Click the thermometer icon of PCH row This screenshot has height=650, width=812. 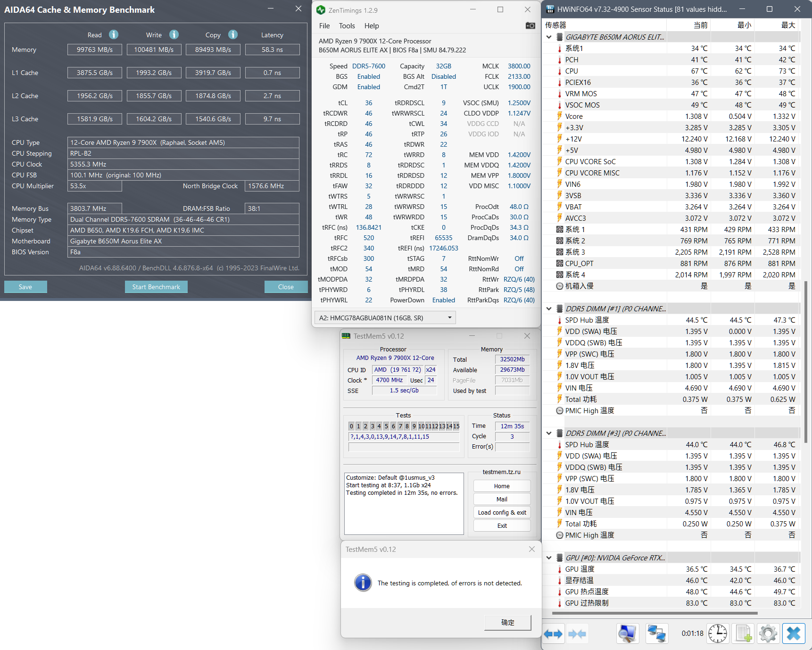pos(560,59)
